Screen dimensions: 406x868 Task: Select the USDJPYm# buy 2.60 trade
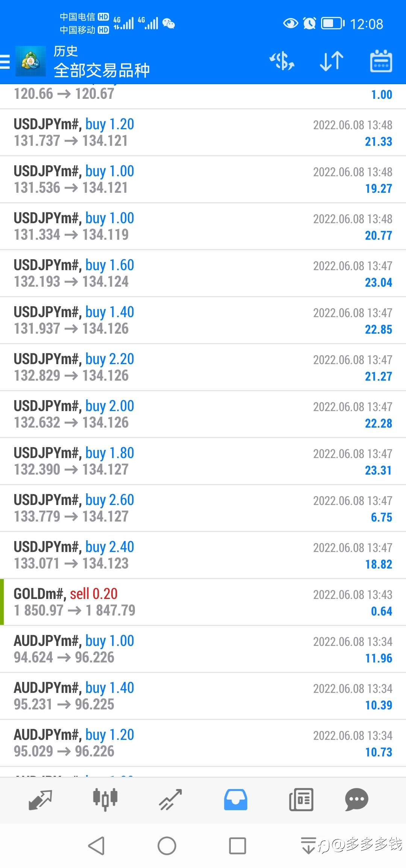coord(203,508)
